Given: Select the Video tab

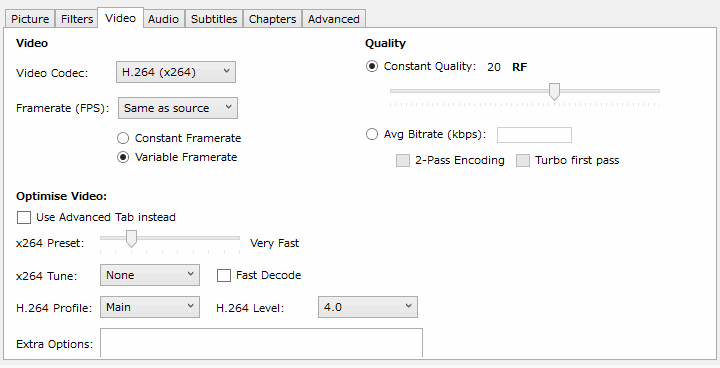Looking at the screenshot, I should pos(120,18).
